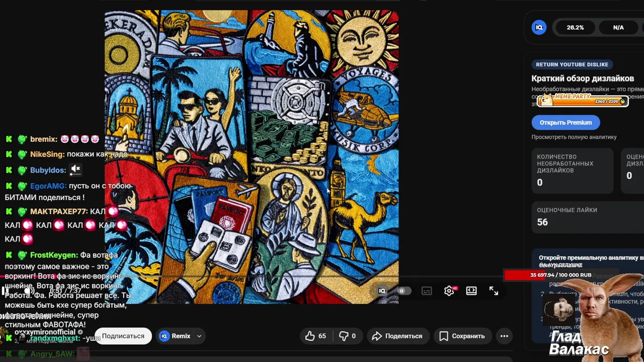
Task: Open the three-dot more actions menu
Action: click(x=504, y=336)
